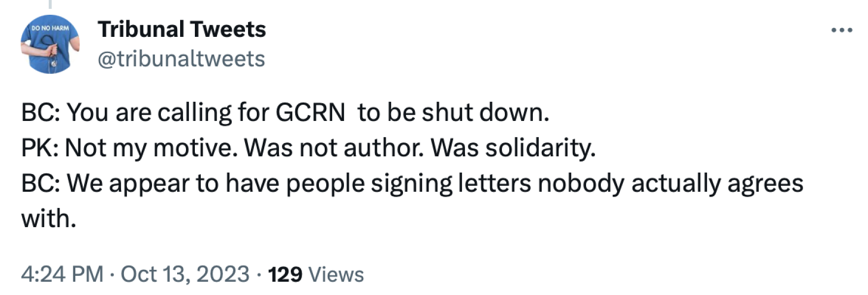Open the tweet's three-dot More menu
The height and width of the screenshot is (295, 868).
click(841, 30)
